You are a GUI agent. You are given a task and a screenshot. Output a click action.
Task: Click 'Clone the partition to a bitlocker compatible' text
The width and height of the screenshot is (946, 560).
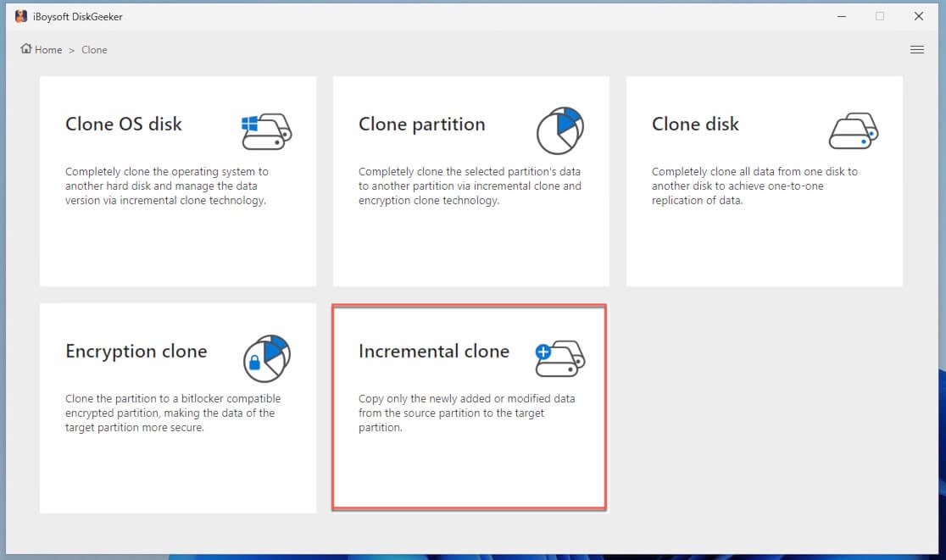173,413
